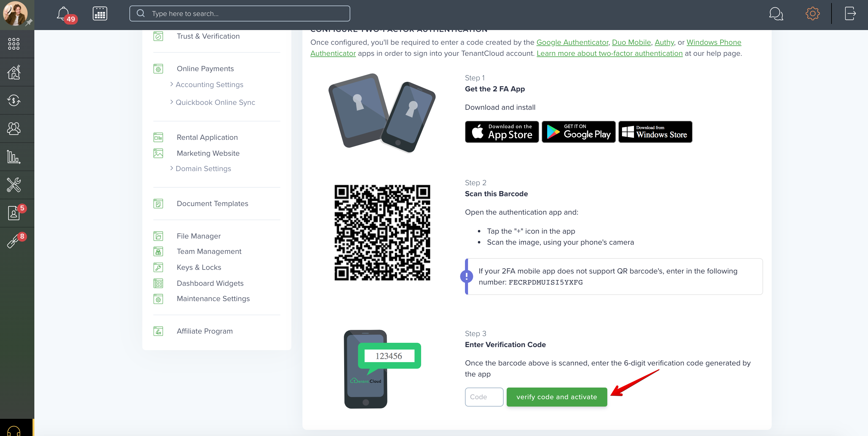868x436 pixels.
Task: Open the accounting dollar icon in sidebar
Action: coord(14,100)
